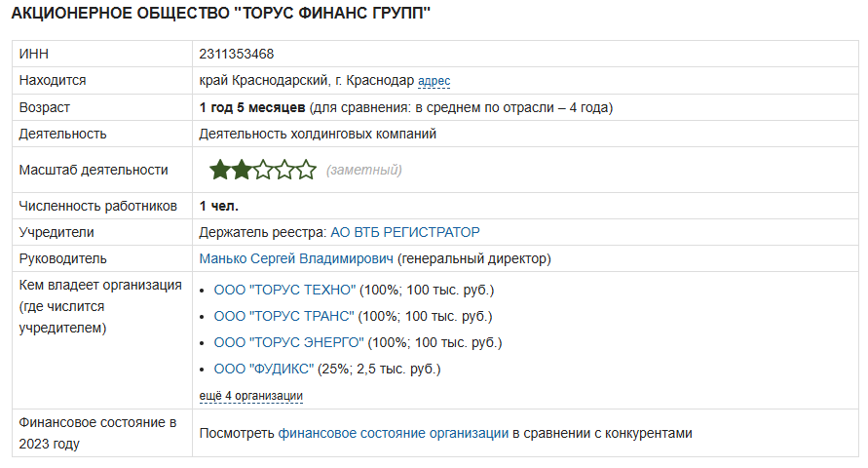Open Манько Сергей Владимирович profile link

pyautogui.click(x=296, y=258)
